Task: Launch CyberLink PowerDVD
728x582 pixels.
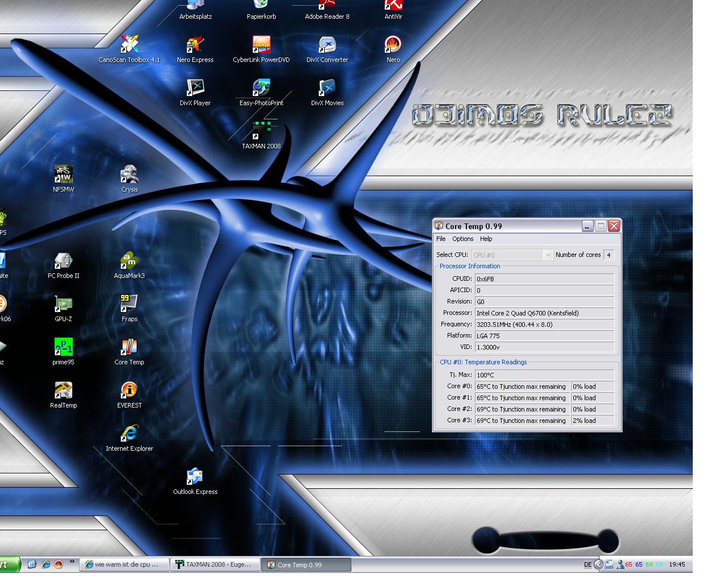Action: pyautogui.click(x=261, y=49)
